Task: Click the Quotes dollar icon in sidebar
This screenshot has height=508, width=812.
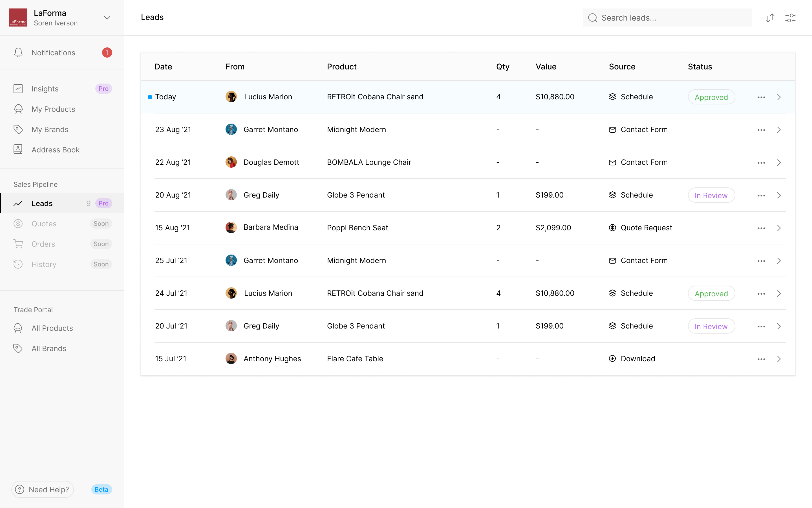Action: [18, 224]
